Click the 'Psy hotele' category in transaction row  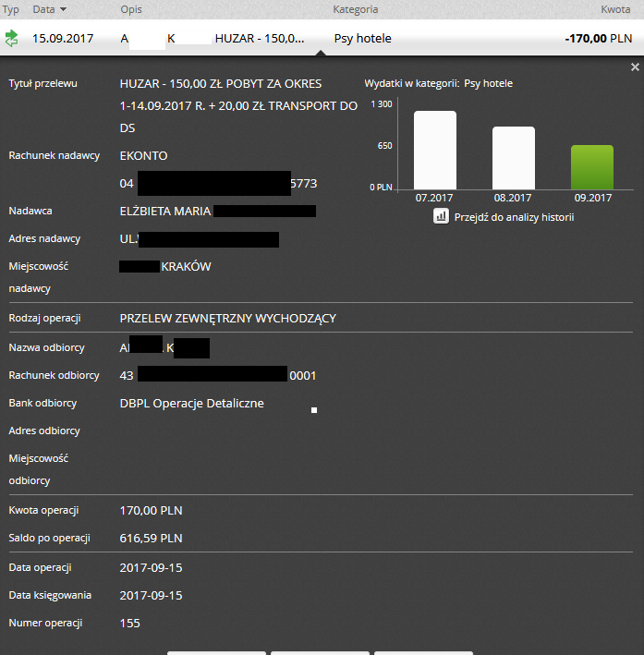pyautogui.click(x=362, y=39)
